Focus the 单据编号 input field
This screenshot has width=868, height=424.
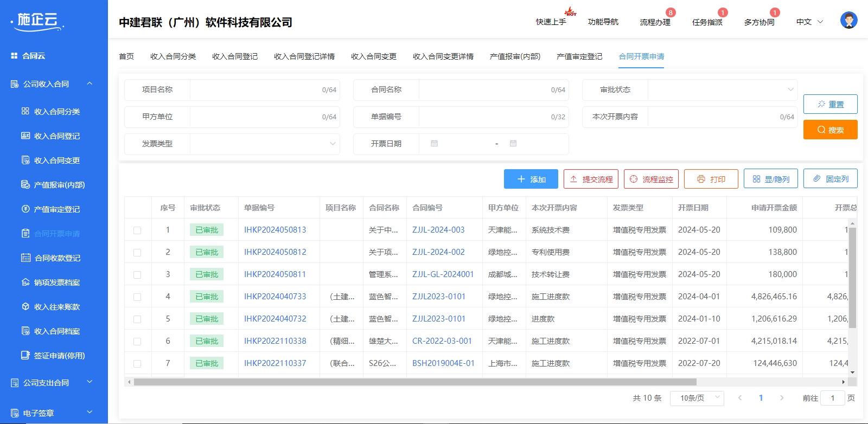click(494, 117)
